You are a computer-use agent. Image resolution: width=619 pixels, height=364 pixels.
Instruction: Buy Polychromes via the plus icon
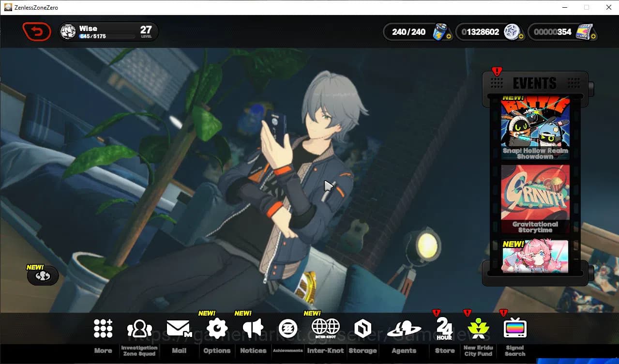coord(521,37)
